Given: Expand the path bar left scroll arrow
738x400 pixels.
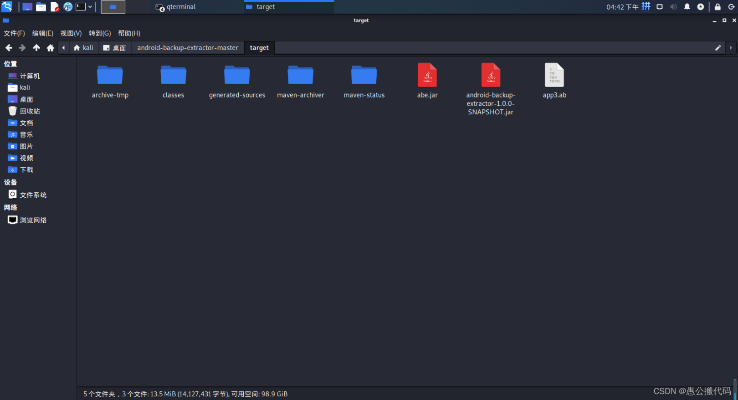Looking at the screenshot, I should point(64,47).
